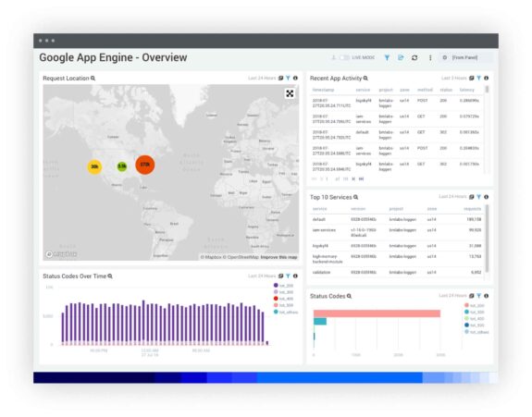Open Last 24 Hours range on Request Location
532x417 pixels.
262,78
